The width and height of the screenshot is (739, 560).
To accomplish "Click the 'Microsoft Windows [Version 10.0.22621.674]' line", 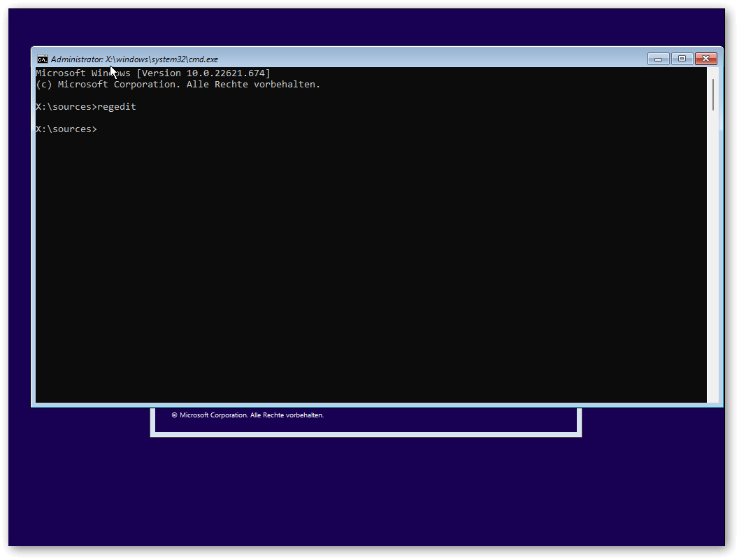I will point(153,73).
